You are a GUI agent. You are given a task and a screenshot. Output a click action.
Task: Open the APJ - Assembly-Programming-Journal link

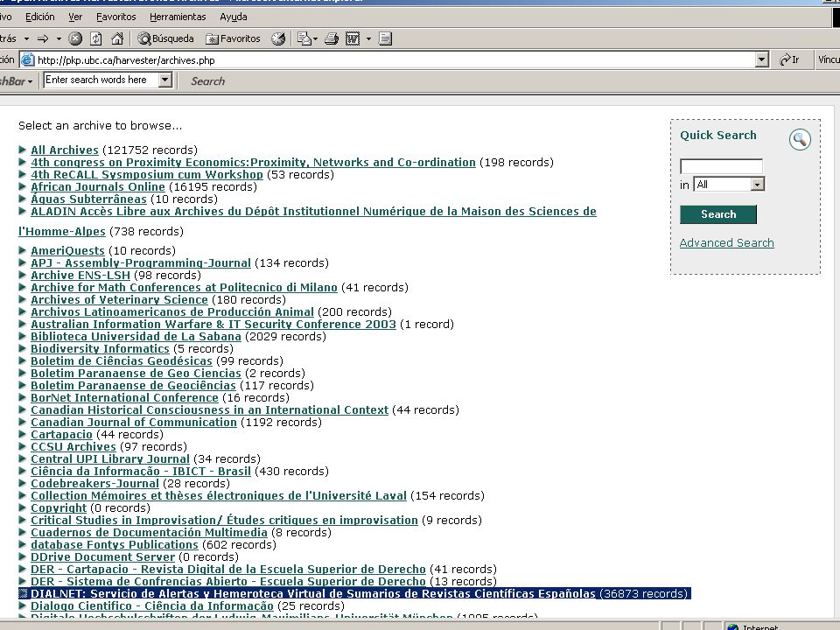tap(140, 263)
